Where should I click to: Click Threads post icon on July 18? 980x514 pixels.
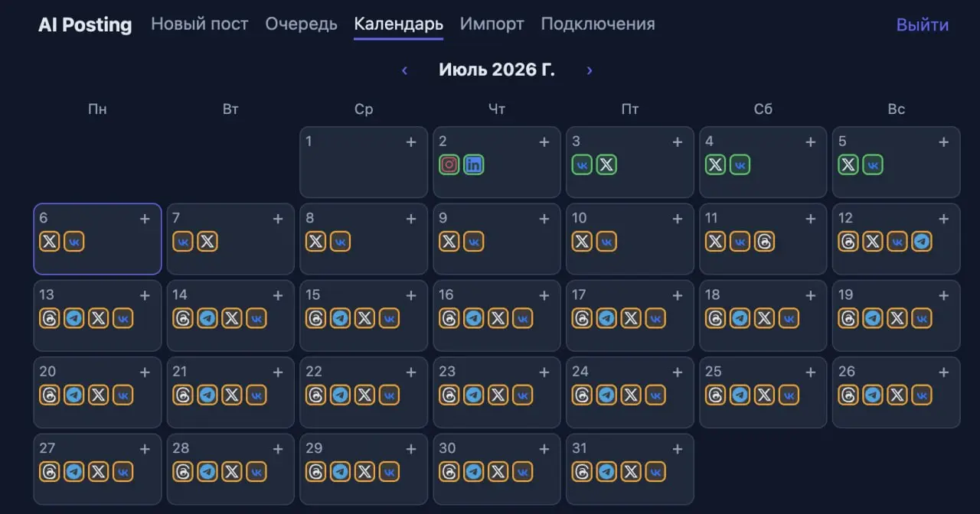(716, 318)
